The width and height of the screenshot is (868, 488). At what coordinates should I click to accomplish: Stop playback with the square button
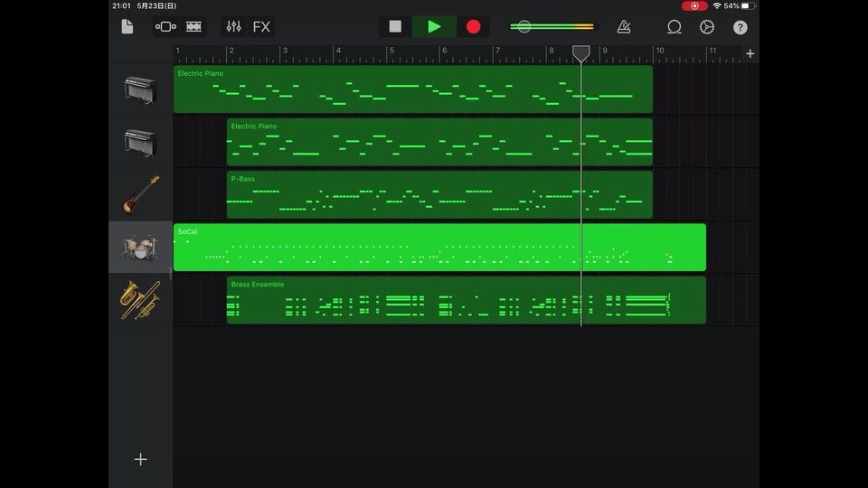point(395,26)
